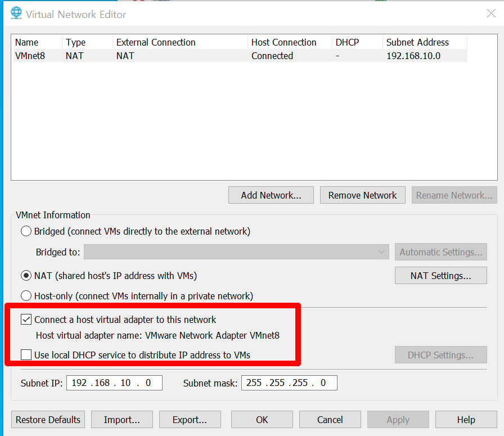The width and height of the screenshot is (504, 436).
Task: Click the Export button
Action: point(190,420)
